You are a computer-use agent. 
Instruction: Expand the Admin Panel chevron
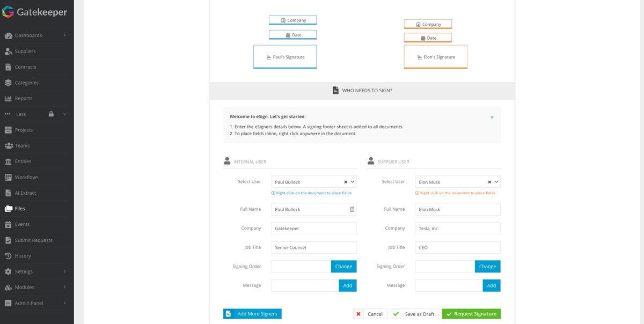(x=65, y=303)
